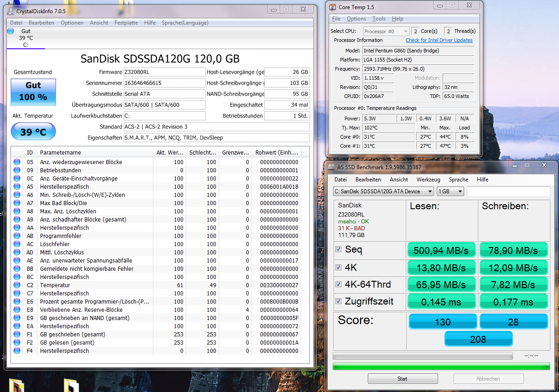Click status orb of row 05 wiederzugewiesener Blöcke
Viewport: 559px width, 392px height.
[17, 162]
